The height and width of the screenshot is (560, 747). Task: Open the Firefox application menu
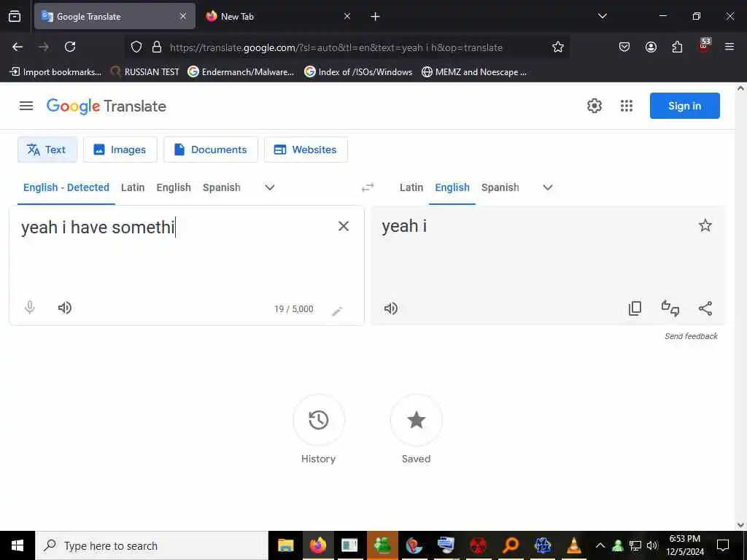(x=729, y=47)
